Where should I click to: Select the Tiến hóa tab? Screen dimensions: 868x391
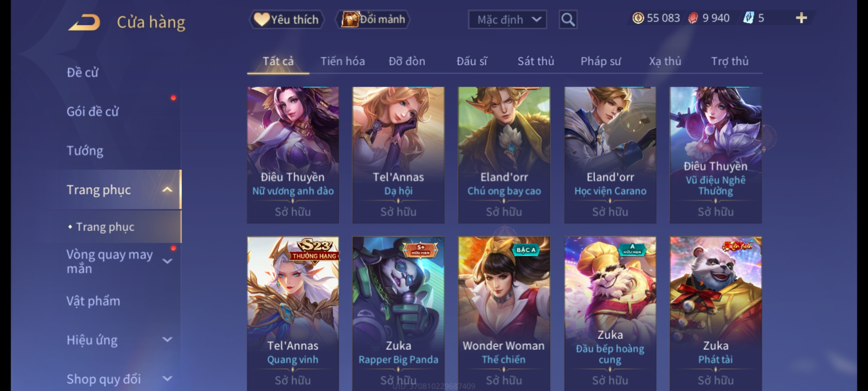(x=342, y=61)
